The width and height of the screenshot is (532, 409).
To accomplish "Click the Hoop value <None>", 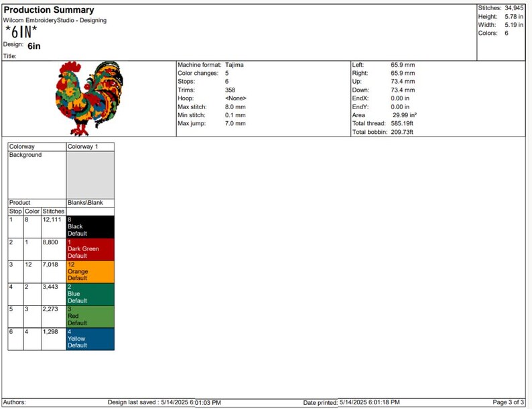I will pyautogui.click(x=235, y=98).
